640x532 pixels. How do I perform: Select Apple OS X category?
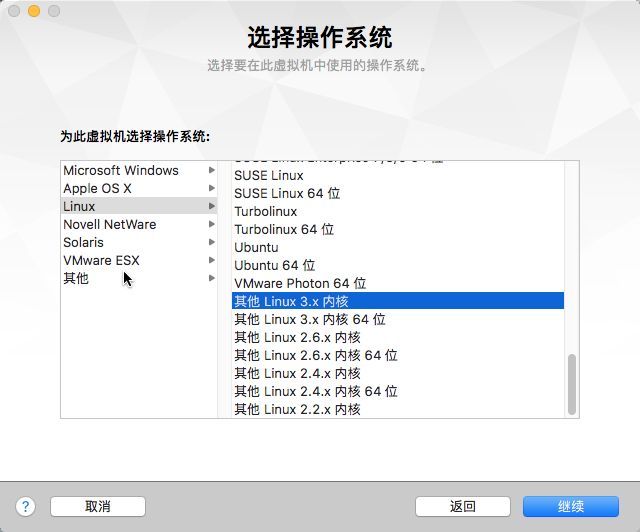[139, 188]
